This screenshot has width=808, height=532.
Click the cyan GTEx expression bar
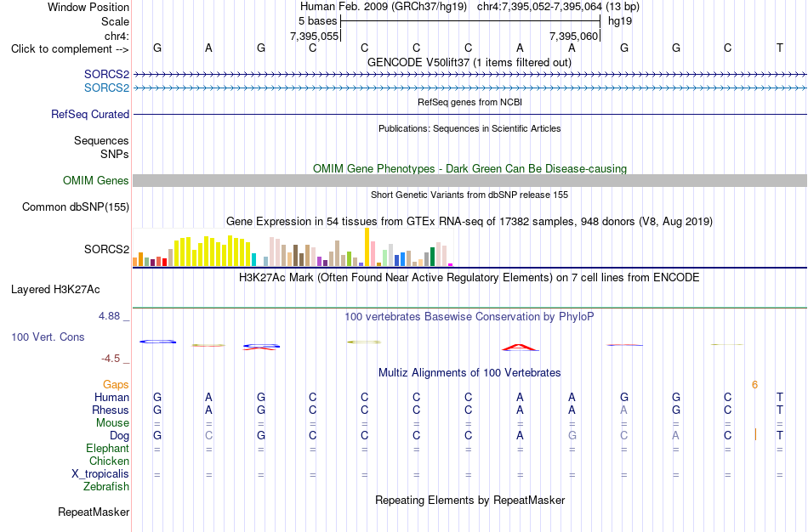pyautogui.click(x=253, y=259)
